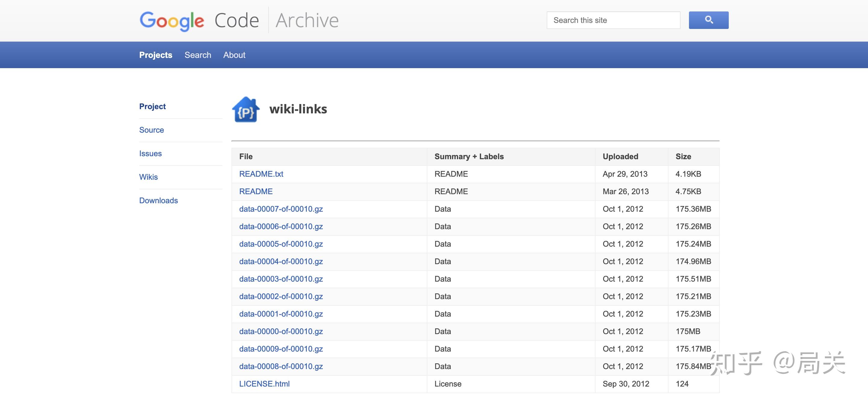Click the blue magnifier search button
Screen dimensions: 868x398
click(708, 20)
